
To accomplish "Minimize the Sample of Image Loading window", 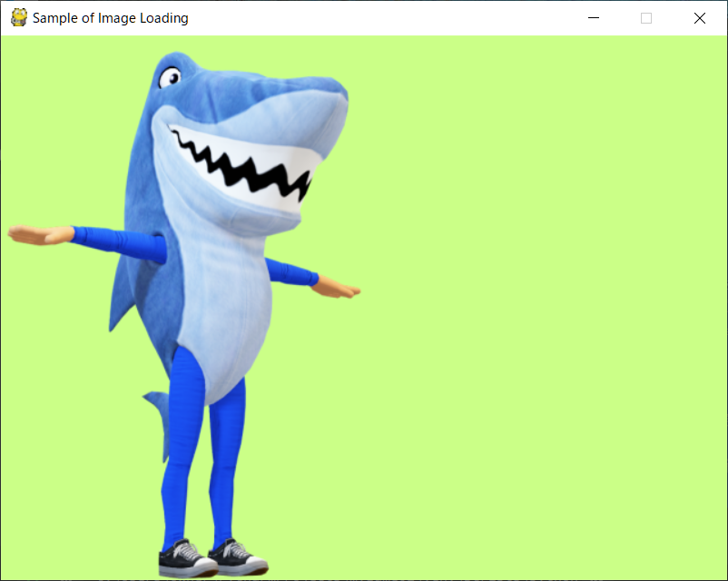I will [x=594, y=18].
